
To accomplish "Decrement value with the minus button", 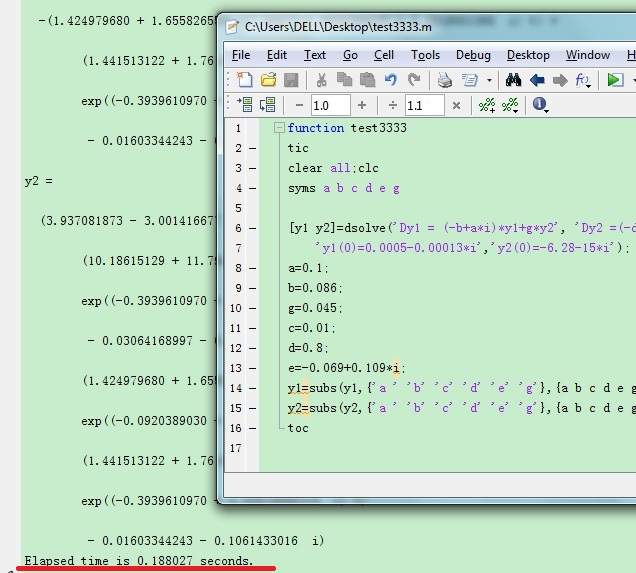I will [x=299, y=105].
